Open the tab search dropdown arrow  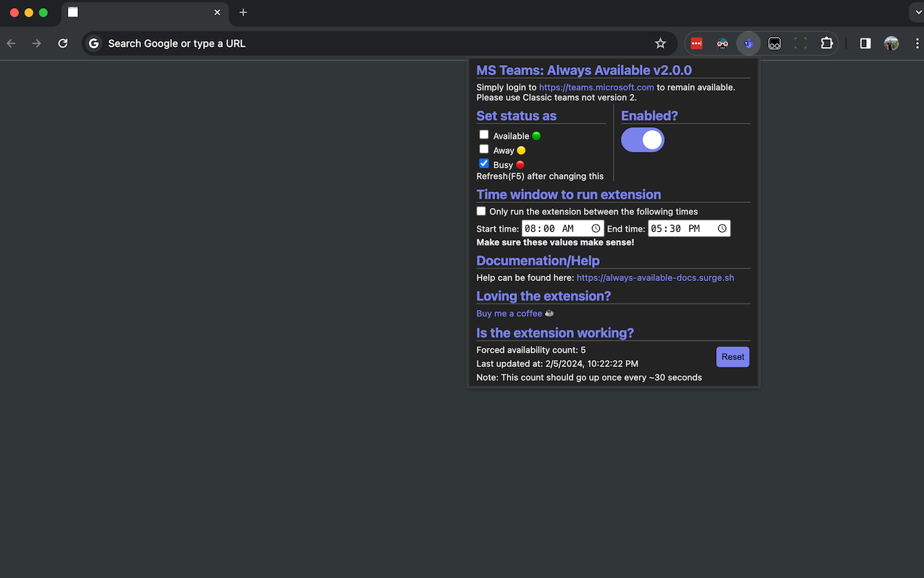(916, 12)
